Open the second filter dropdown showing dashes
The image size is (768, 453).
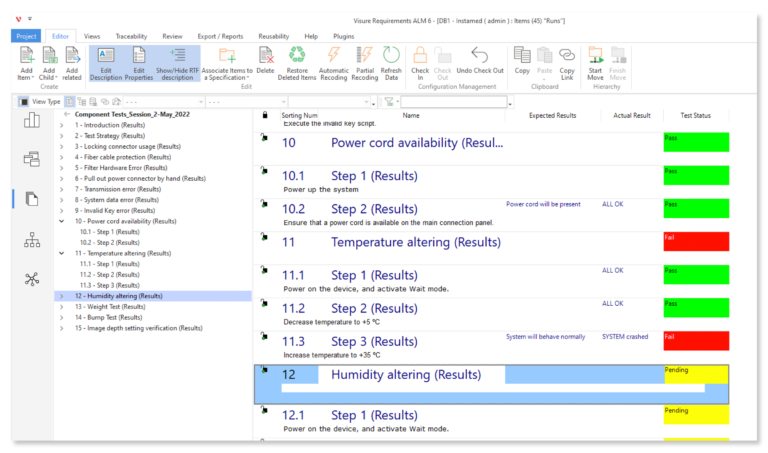pyautogui.click(x=246, y=102)
